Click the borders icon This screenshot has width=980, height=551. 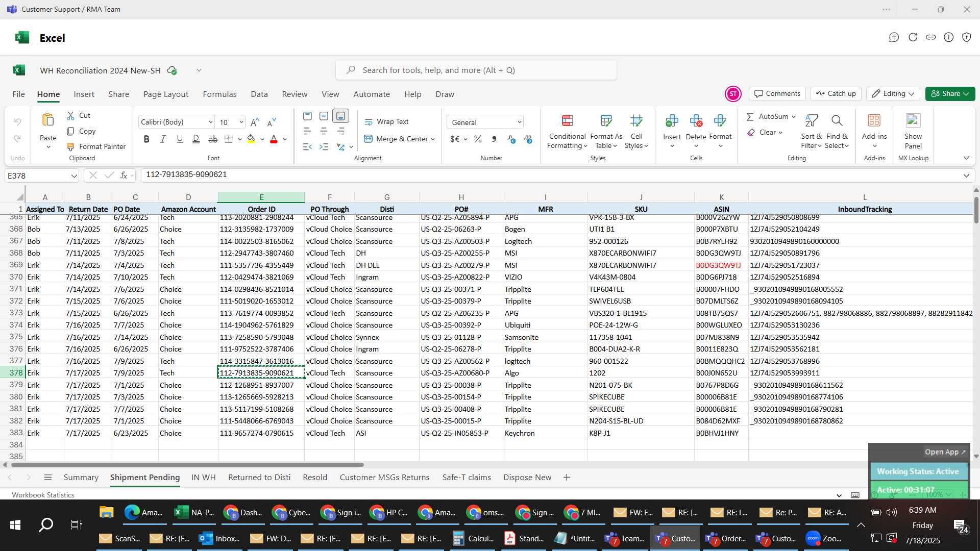(x=229, y=139)
